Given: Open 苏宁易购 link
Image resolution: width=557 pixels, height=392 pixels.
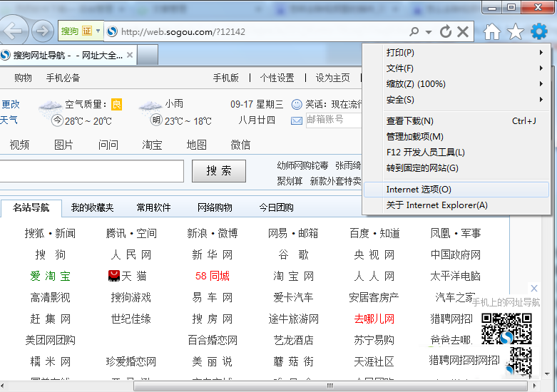Looking at the screenshot, I should [x=374, y=340].
